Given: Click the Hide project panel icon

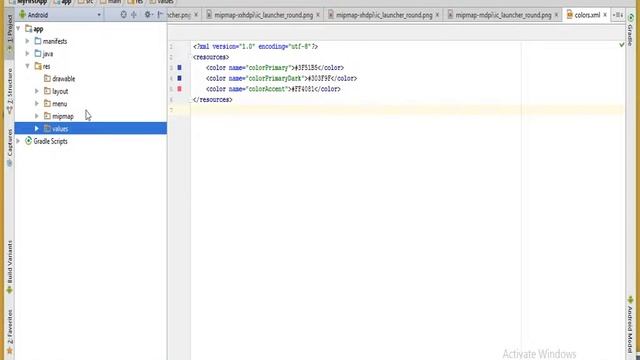Looking at the screenshot, I should (160, 15).
